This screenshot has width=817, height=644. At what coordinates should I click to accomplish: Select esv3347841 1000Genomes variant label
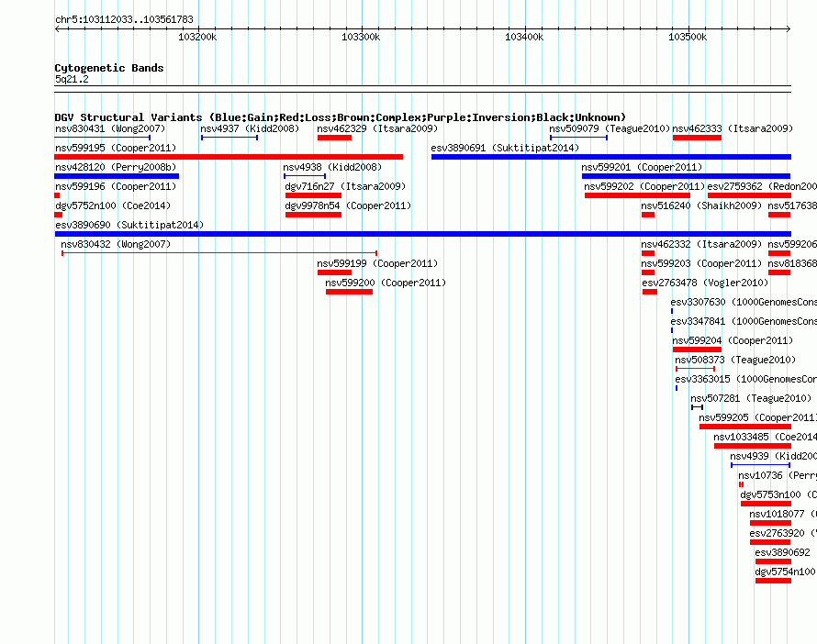coord(744,321)
